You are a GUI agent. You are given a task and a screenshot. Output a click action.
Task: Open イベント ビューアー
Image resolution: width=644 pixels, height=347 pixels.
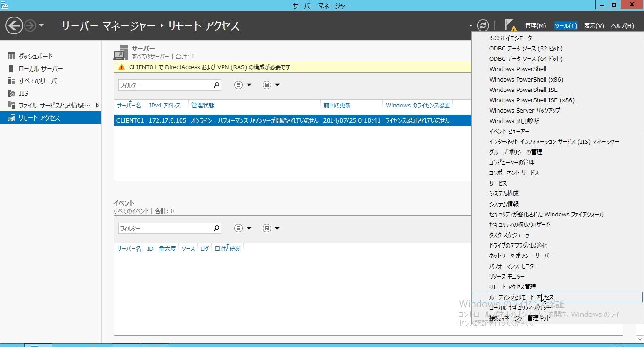(558, 132)
